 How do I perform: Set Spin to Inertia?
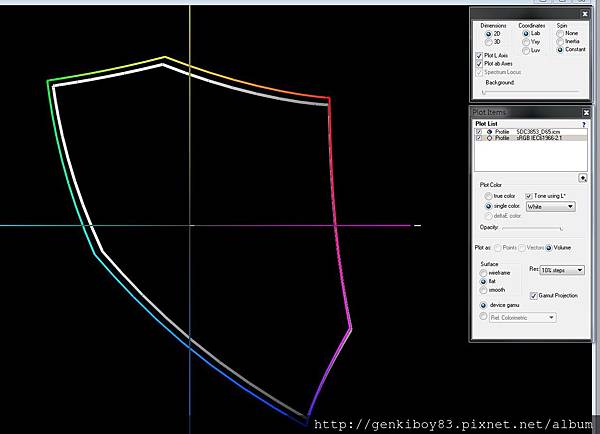pyautogui.click(x=560, y=42)
